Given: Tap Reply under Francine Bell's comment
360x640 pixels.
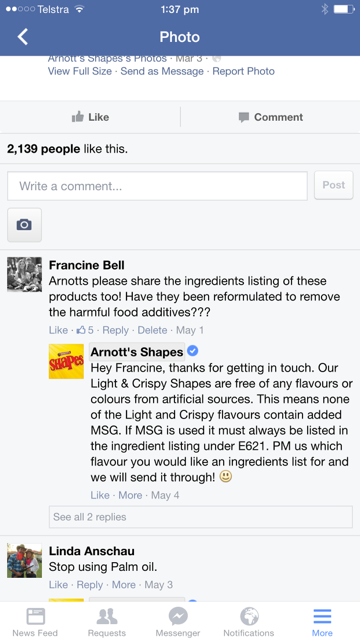Looking at the screenshot, I should [116, 330].
